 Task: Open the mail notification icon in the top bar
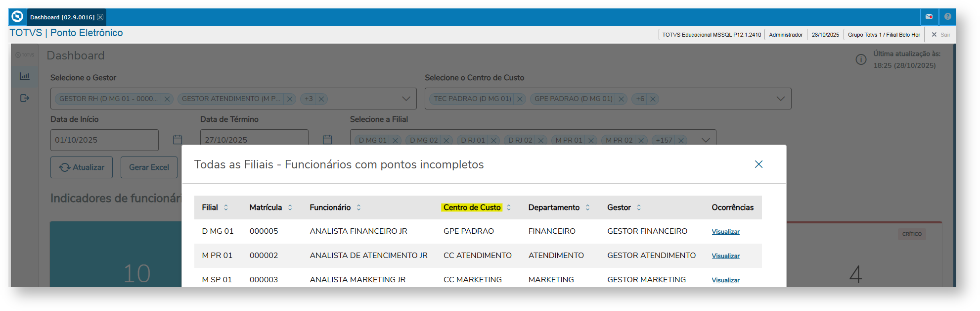(x=929, y=17)
